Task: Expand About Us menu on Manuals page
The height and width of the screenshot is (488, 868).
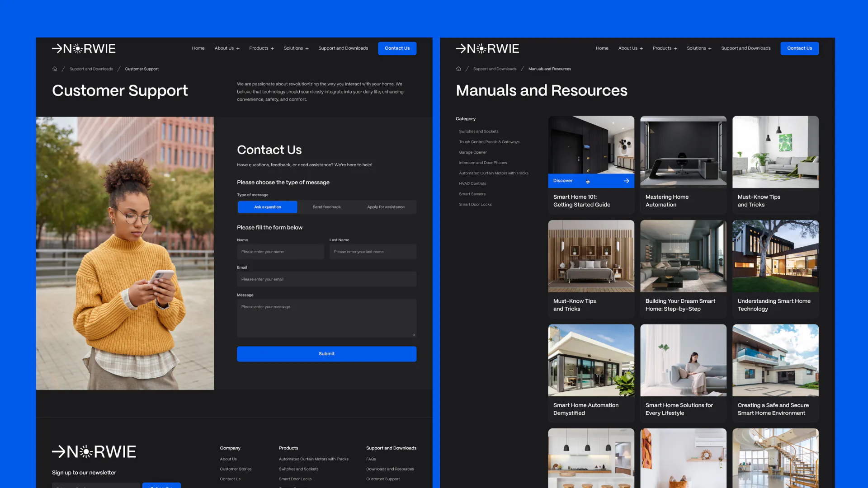Action: pyautogui.click(x=630, y=48)
